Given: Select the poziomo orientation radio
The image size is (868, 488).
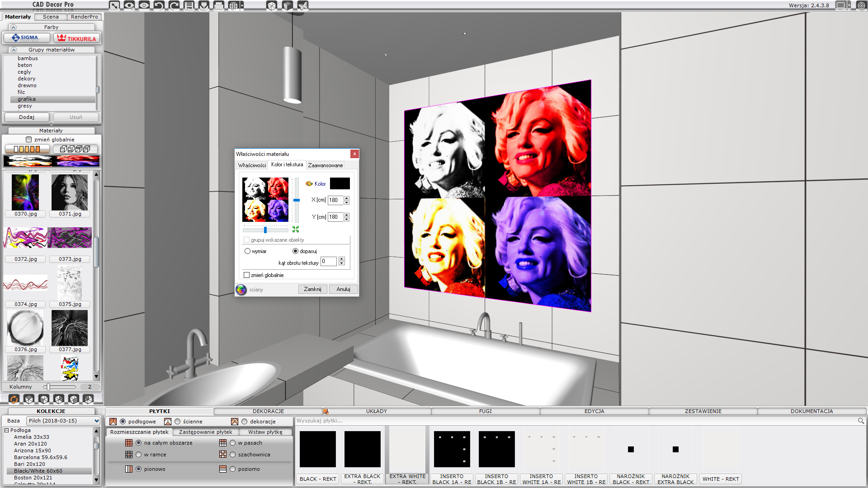Looking at the screenshot, I should coord(233,469).
